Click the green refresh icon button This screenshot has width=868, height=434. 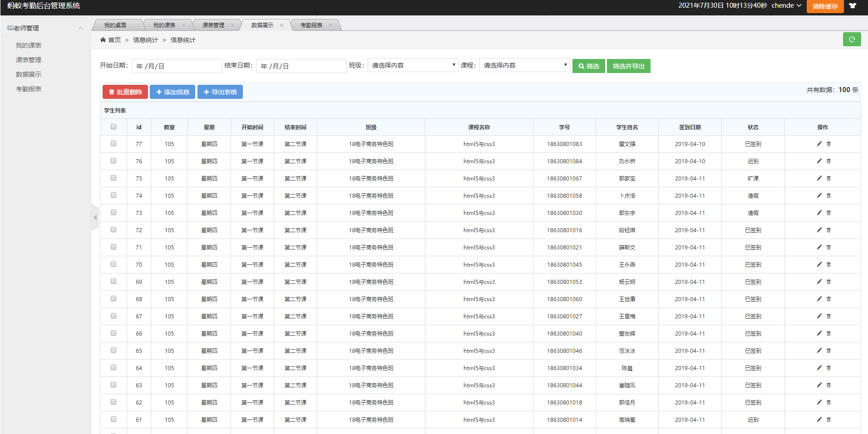(852, 39)
